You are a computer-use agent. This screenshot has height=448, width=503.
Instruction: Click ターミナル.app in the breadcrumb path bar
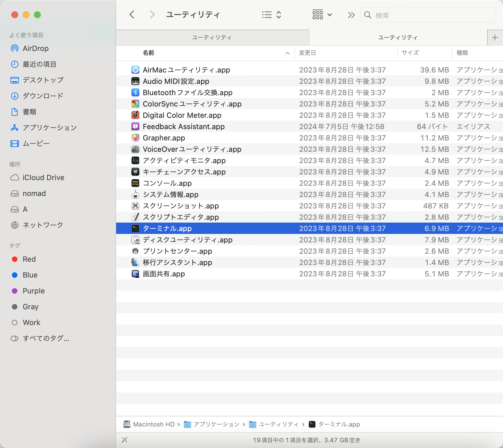339,424
